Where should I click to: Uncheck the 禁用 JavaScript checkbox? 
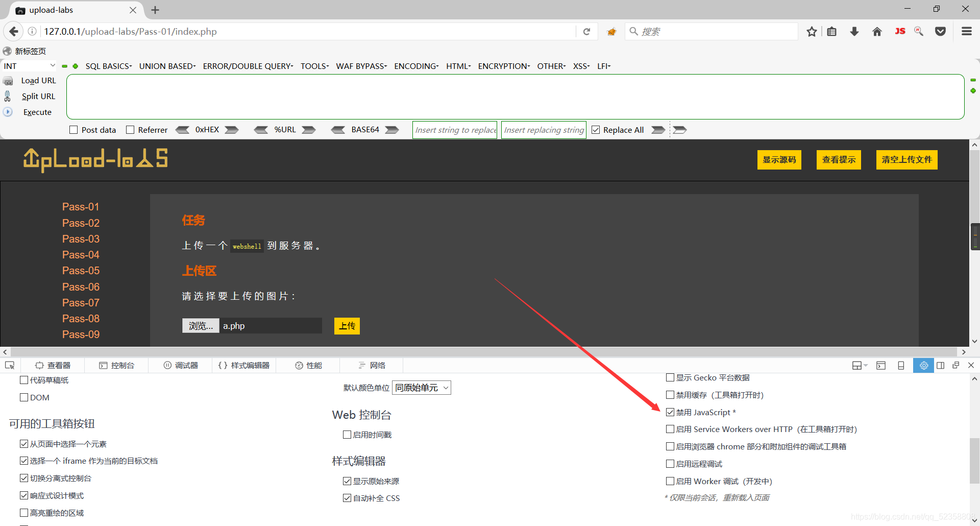(670, 412)
